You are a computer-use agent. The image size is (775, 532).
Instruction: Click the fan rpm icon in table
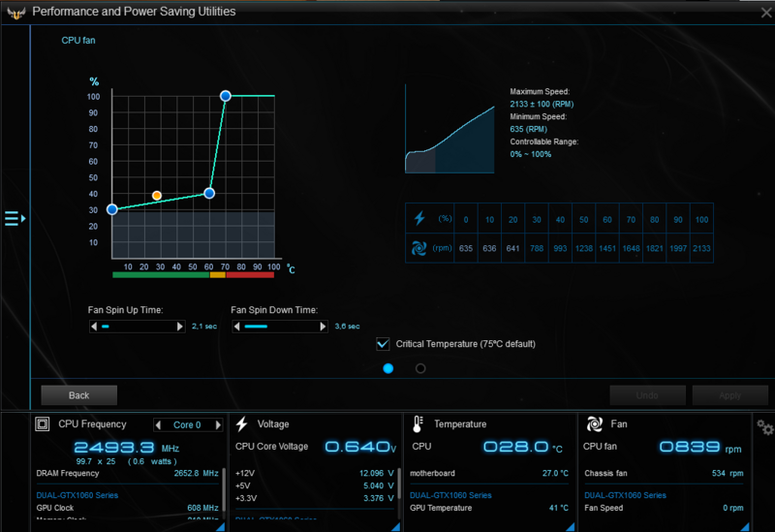[x=418, y=247]
